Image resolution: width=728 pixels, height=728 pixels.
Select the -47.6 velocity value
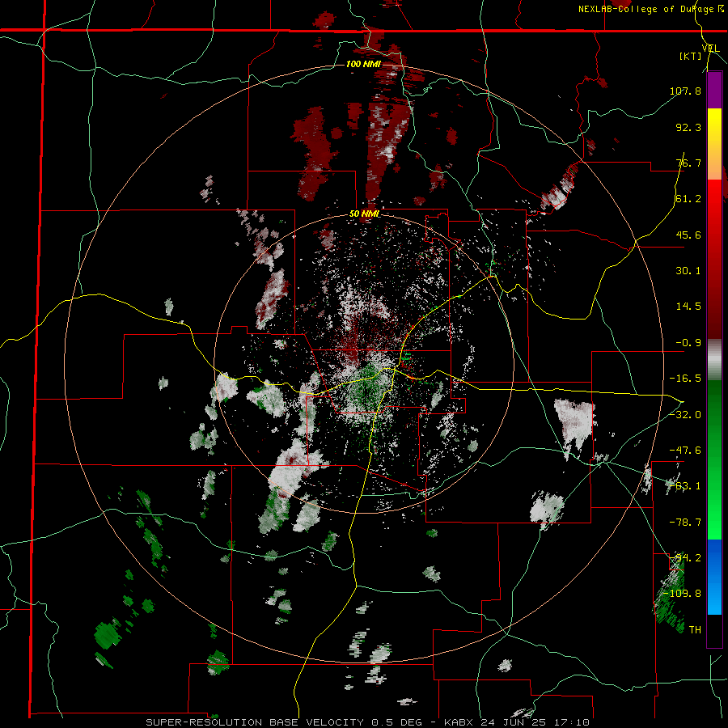coord(685,451)
